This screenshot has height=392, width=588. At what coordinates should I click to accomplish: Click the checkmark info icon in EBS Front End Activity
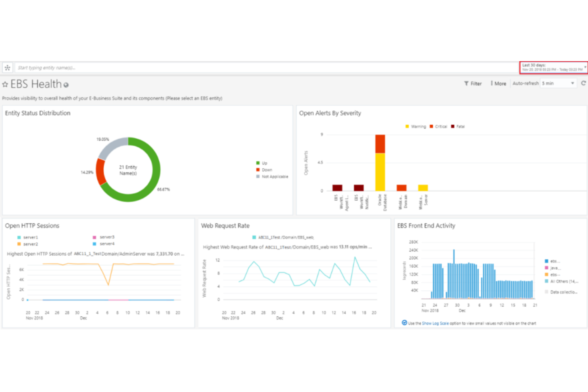[x=404, y=322]
